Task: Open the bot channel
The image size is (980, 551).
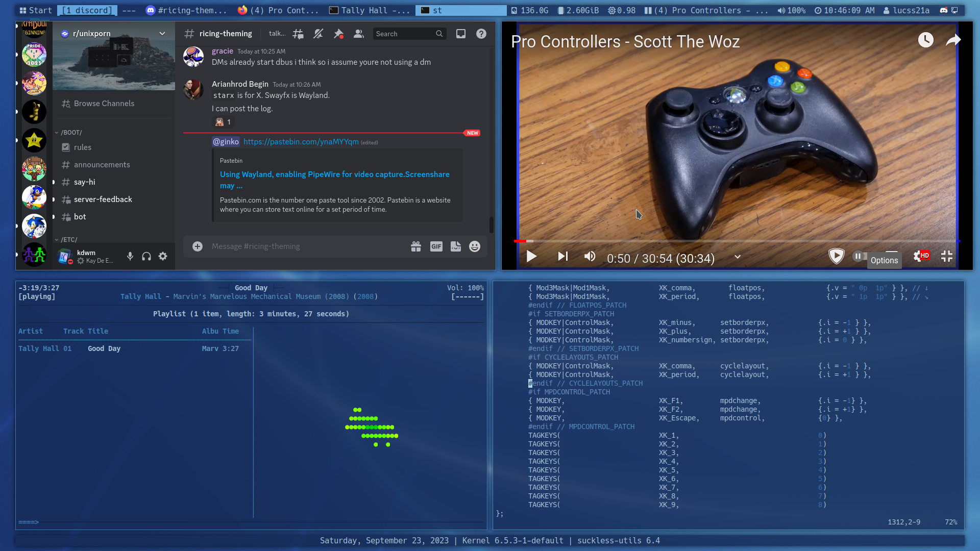Action: tap(114, 217)
